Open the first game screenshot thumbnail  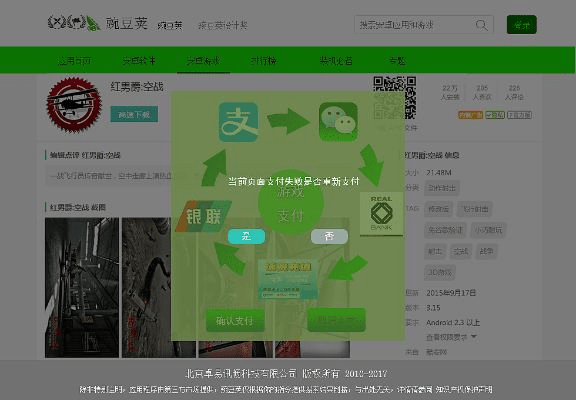[82, 288]
